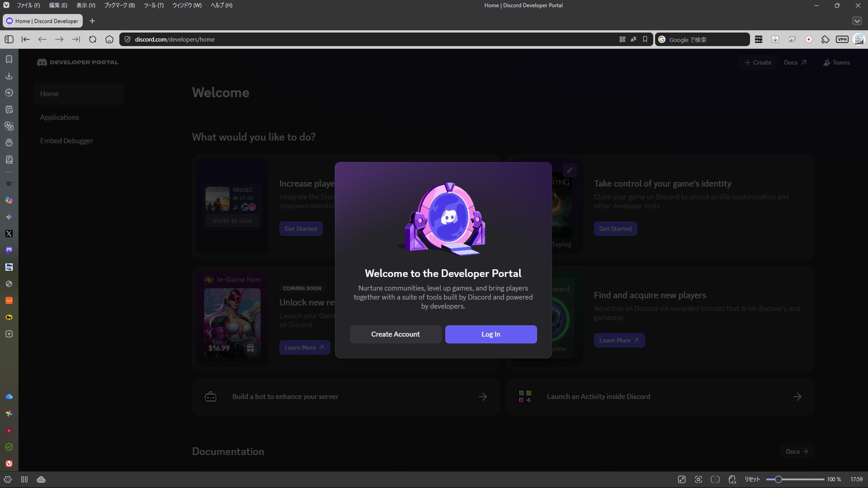
Task: Open the Docs link in the portal header
Action: click(x=795, y=62)
